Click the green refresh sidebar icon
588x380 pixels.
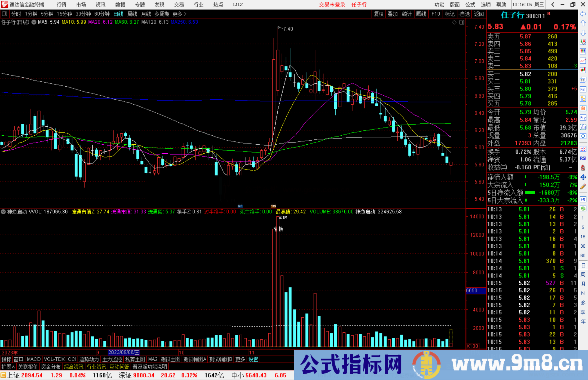(583, 209)
